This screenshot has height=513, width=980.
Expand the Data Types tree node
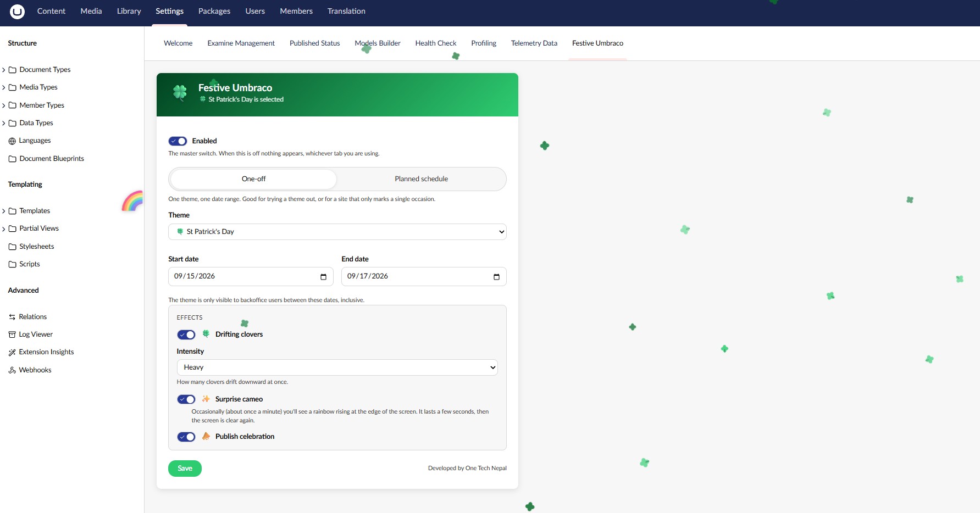tap(4, 123)
